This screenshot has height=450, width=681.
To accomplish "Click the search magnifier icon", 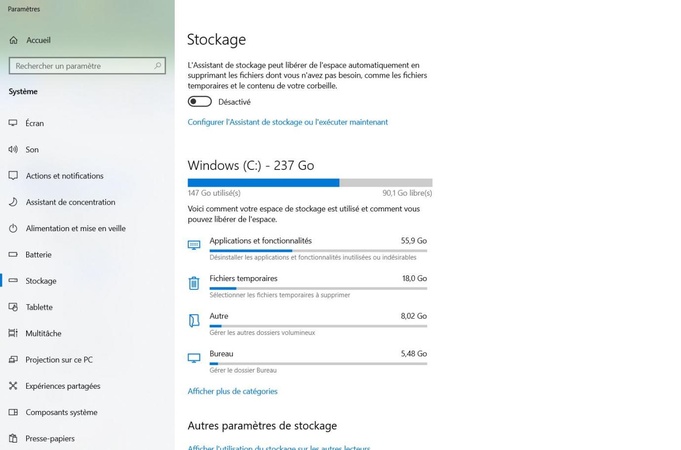I will point(158,66).
